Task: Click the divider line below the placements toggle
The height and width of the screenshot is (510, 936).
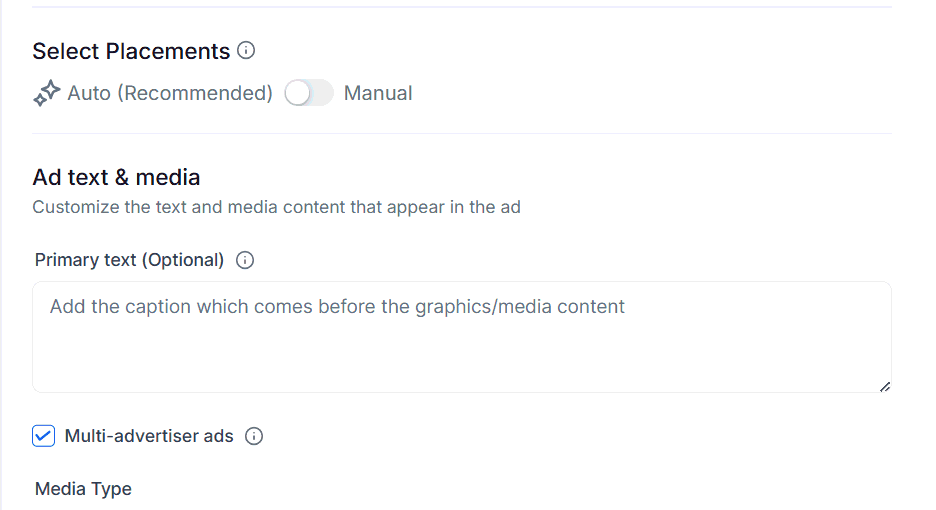Action: click(460, 134)
